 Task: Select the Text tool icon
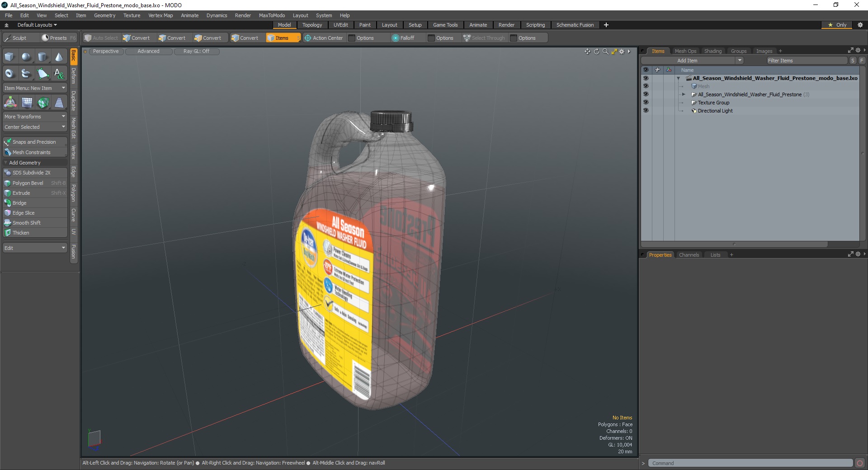59,73
